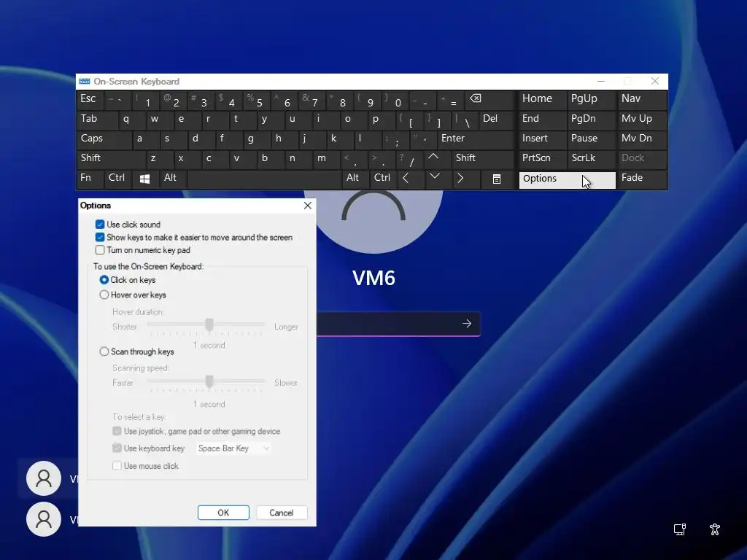Screen dimensions: 747x560
Task: Click the Fade key
Action: point(642,179)
